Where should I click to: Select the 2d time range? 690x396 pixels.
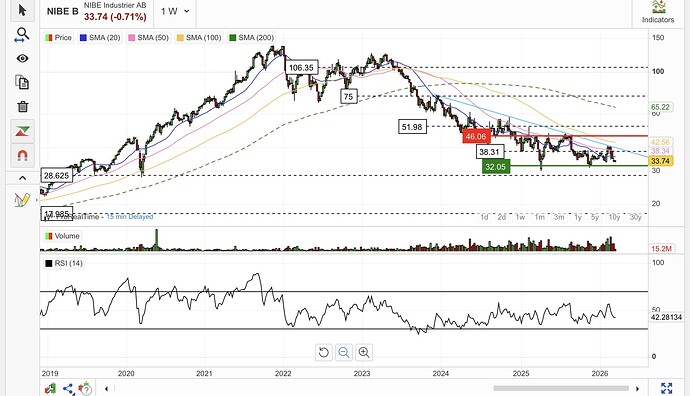pyautogui.click(x=502, y=217)
